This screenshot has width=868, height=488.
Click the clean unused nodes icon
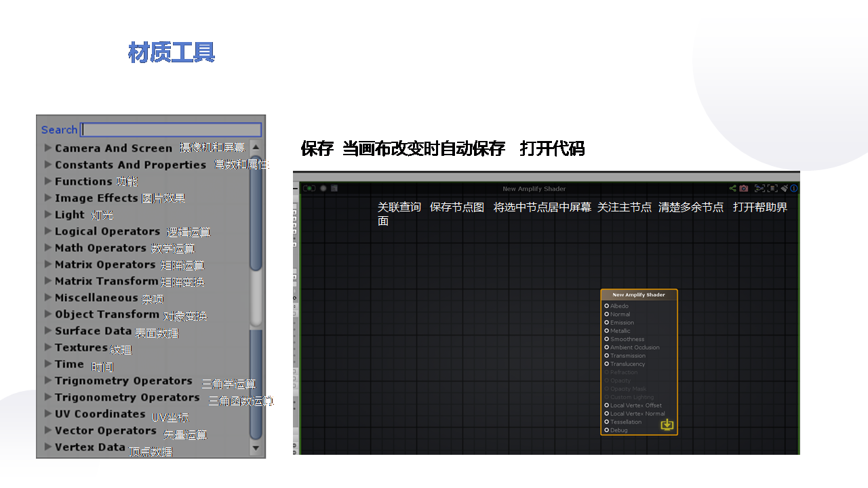pos(785,188)
